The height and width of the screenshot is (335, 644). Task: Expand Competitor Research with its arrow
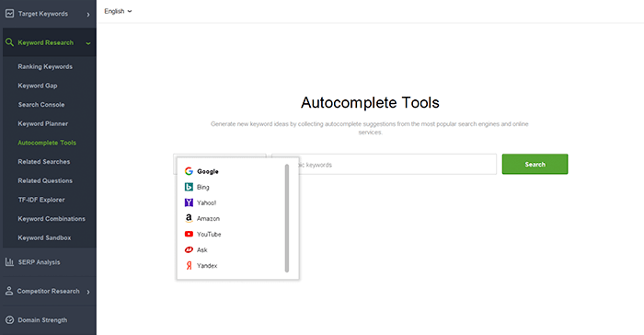point(88,292)
